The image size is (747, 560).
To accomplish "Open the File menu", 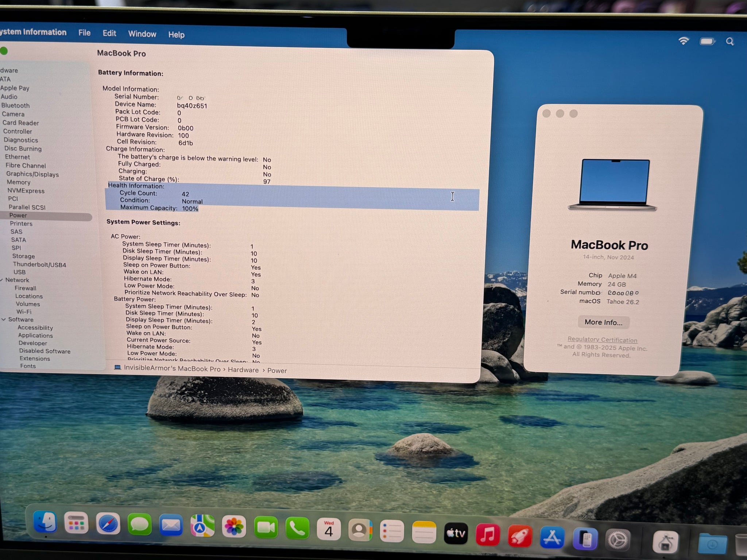I will (84, 33).
